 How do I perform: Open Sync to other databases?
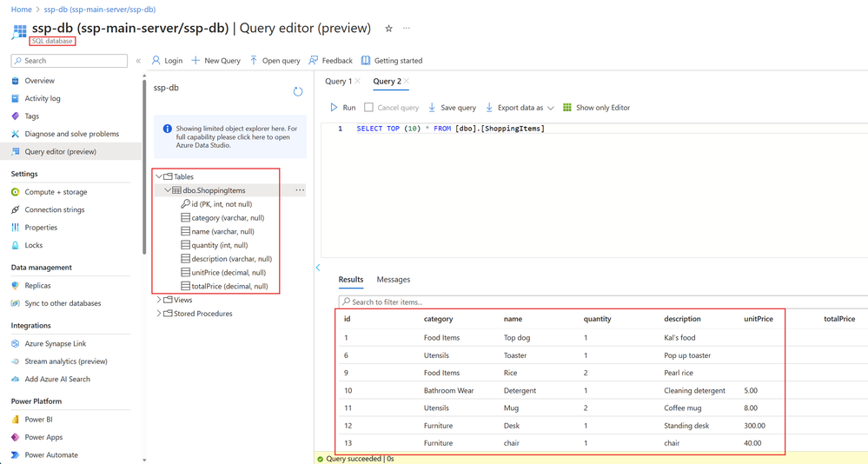tap(63, 303)
